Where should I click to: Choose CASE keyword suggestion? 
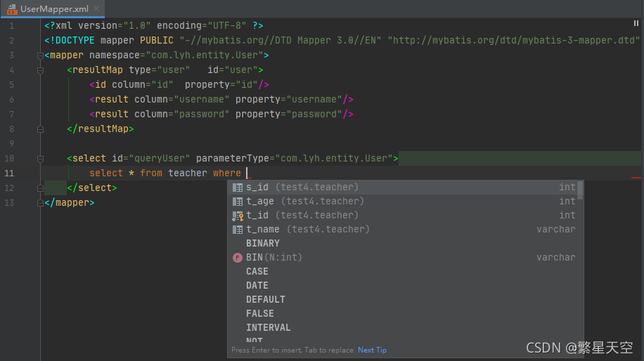pos(404,271)
